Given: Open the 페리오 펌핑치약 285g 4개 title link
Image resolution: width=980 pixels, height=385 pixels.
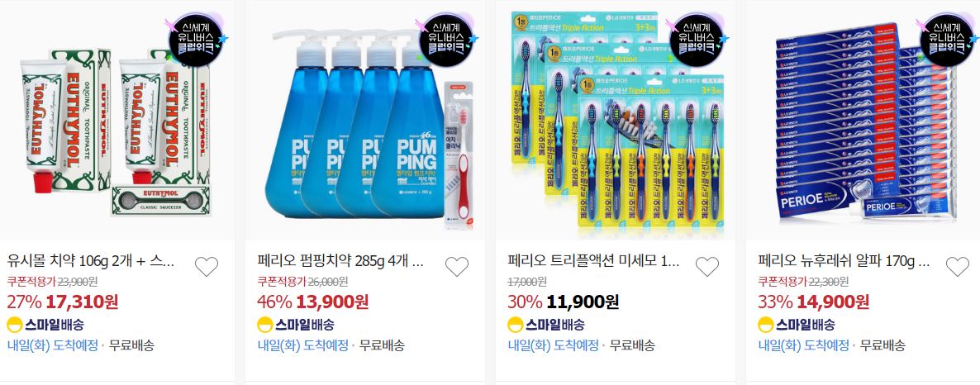Looking at the screenshot, I should (341, 260).
